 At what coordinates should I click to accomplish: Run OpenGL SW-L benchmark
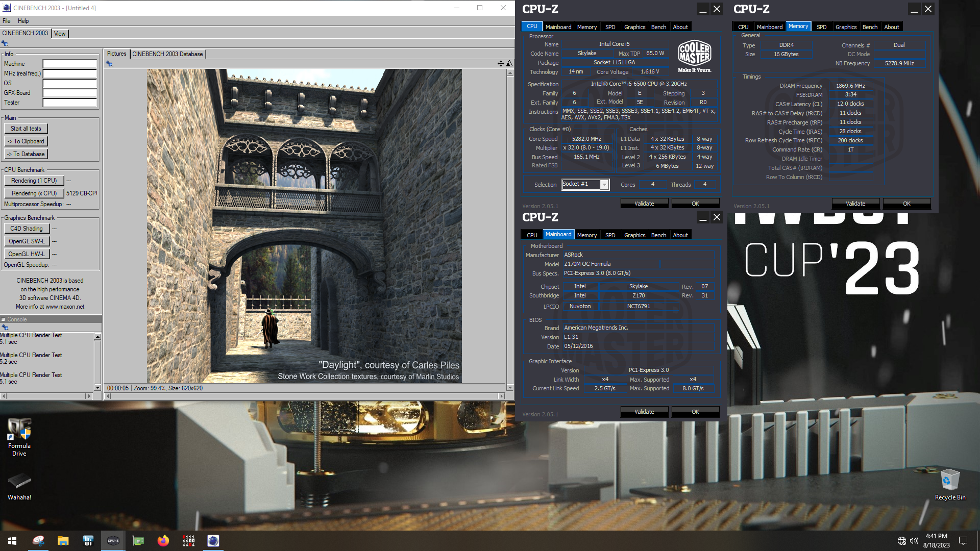tap(27, 241)
